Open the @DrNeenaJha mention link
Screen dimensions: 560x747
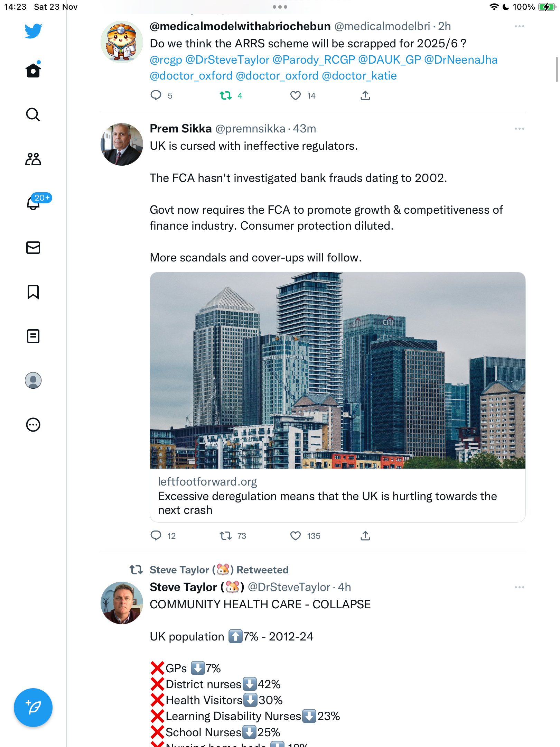pos(461,59)
